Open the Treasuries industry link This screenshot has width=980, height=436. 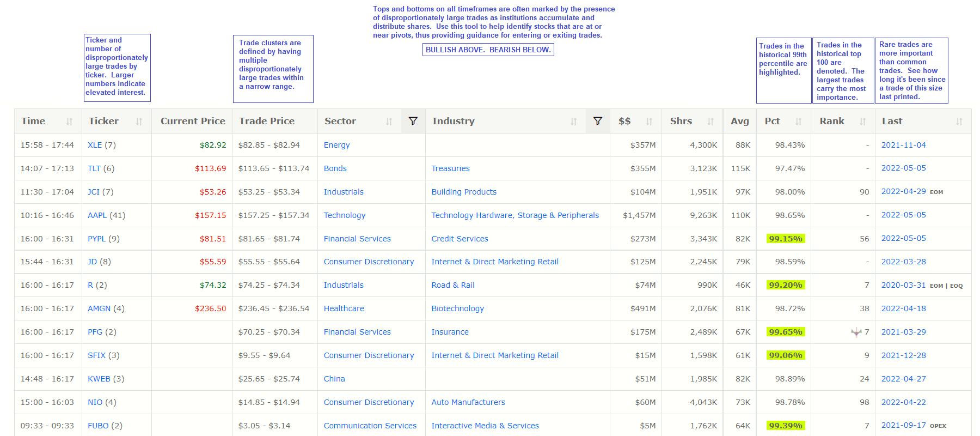point(451,168)
